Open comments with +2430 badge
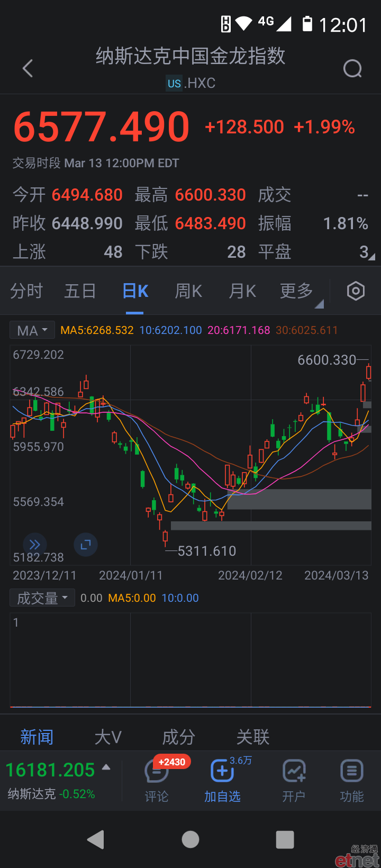Image resolution: width=381 pixels, height=868 pixels. (x=157, y=780)
